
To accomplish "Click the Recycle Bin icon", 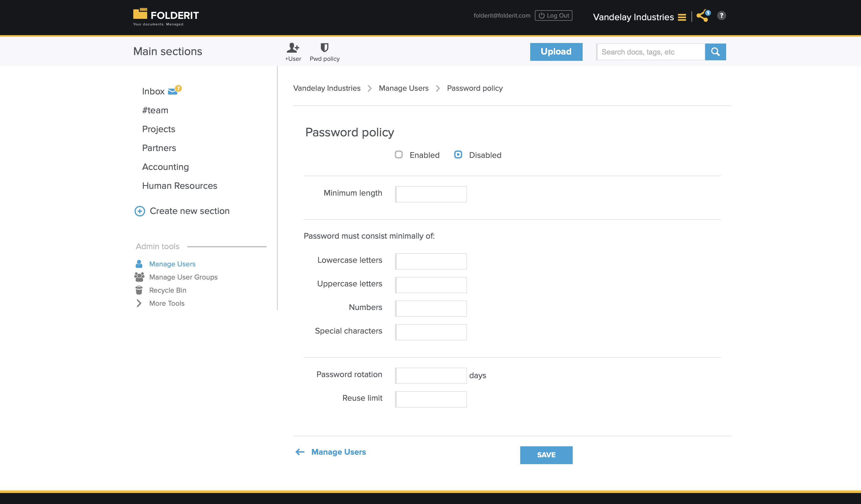I will point(139,290).
